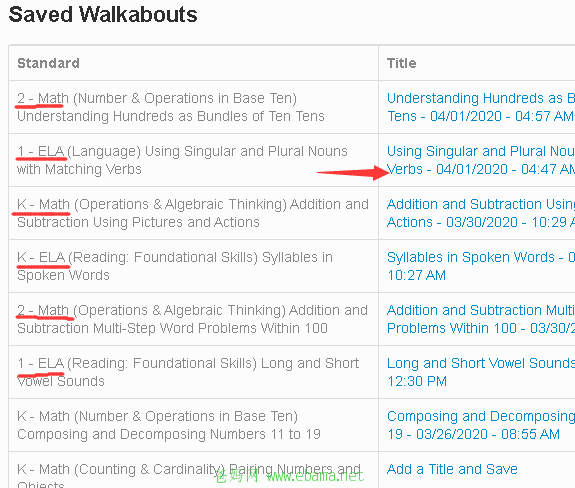Click the Title column header
This screenshot has height=488, width=575.
tap(402, 63)
